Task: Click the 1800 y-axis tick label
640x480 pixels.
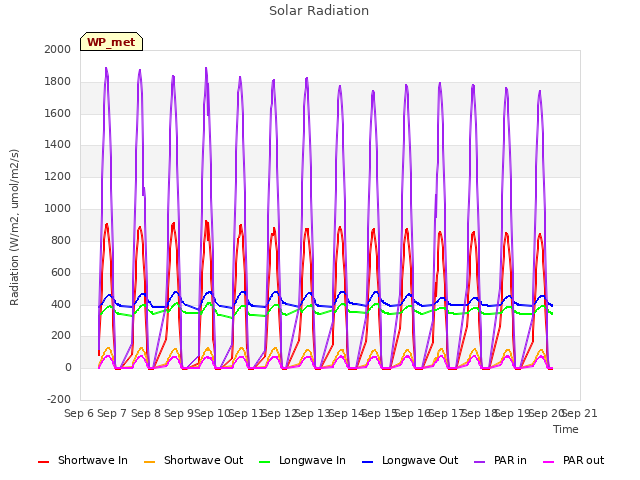Action: 58,82
